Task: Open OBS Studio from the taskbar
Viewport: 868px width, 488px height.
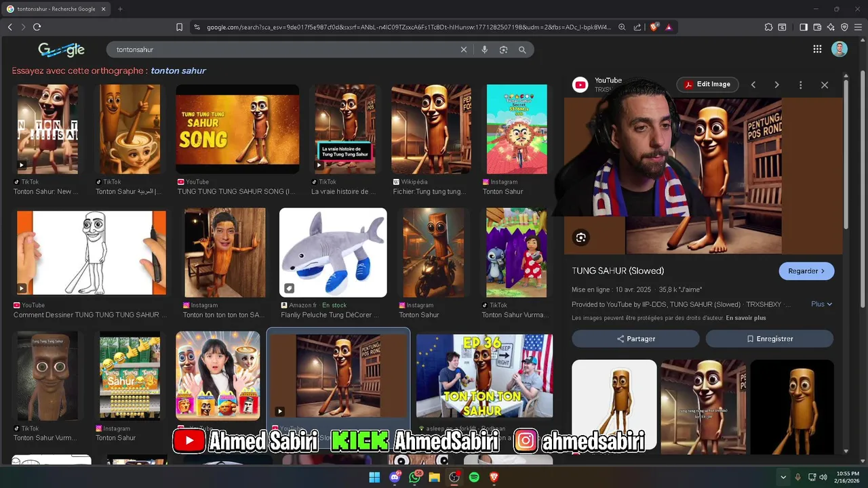Action: point(454,477)
